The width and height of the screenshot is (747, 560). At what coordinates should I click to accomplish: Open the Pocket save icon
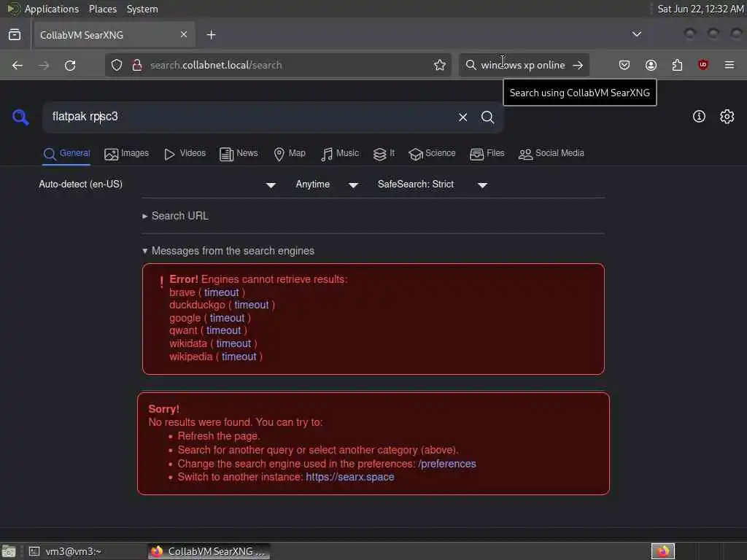[x=624, y=65]
